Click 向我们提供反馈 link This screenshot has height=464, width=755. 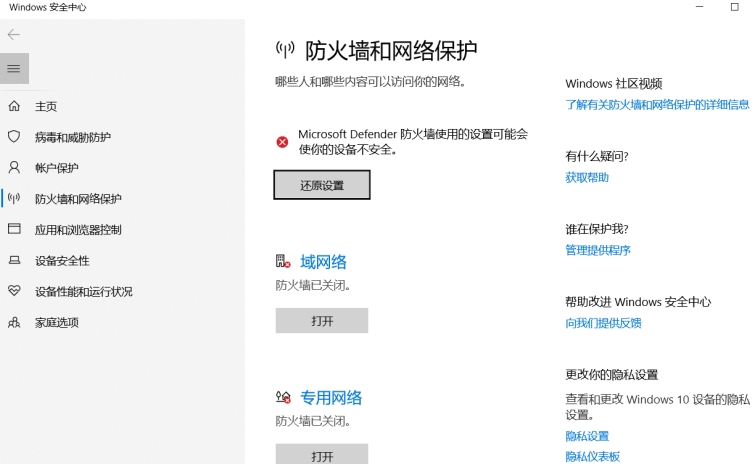click(x=603, y=323)
